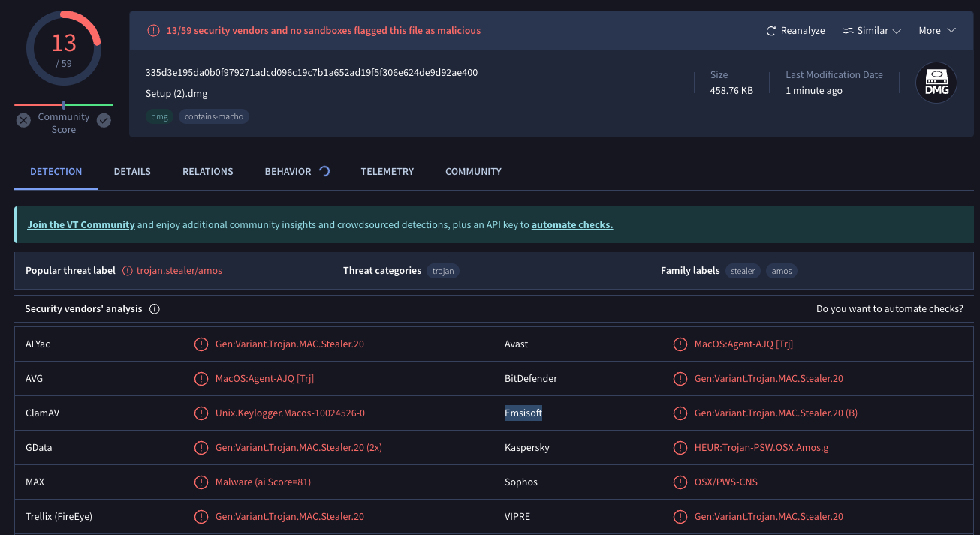980x535 pixels.
Task: Click the ClamAV detection alert icon
Action: (x=201, y=413)
